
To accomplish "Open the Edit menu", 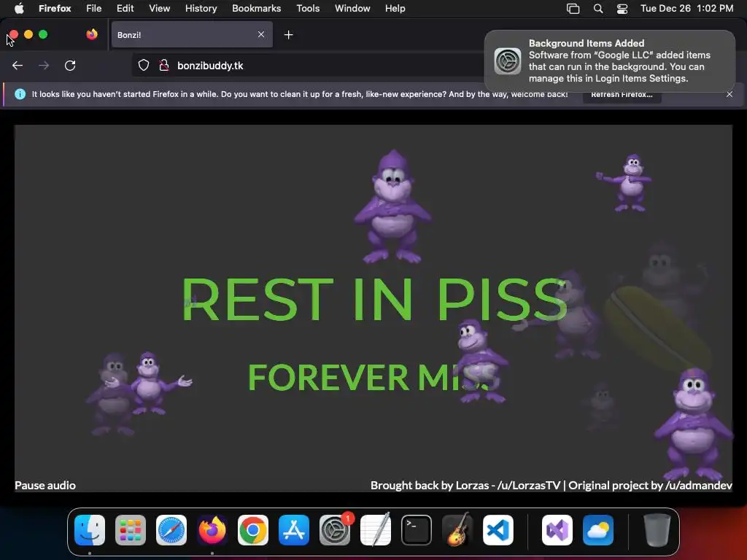I will click(x=125, y=8).
